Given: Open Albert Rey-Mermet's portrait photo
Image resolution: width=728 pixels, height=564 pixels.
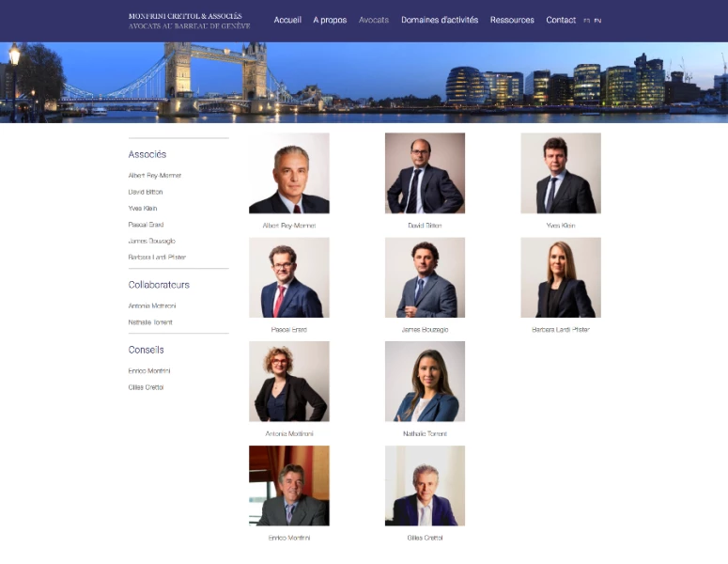Looking at the screenshot, I should 288,173.
